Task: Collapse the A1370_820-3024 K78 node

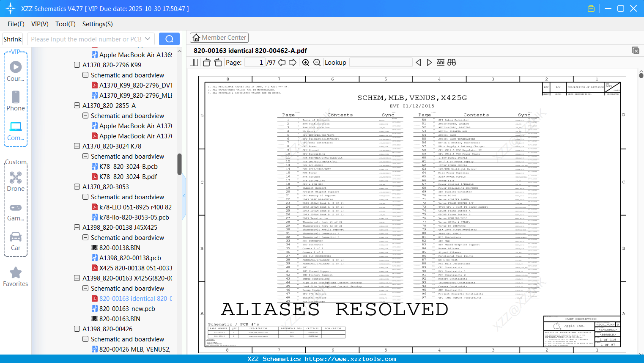Action: click(77, 146)
